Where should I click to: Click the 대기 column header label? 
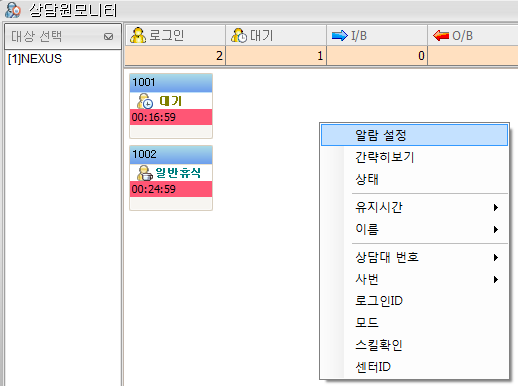(x=262, y=35)
